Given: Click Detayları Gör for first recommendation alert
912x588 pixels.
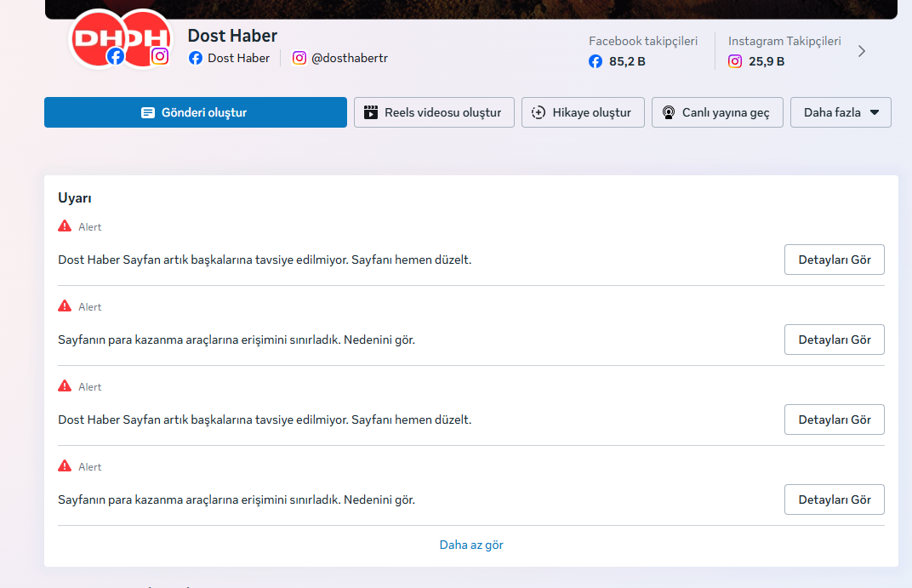Looking at the screenshot, I should 834,260.
